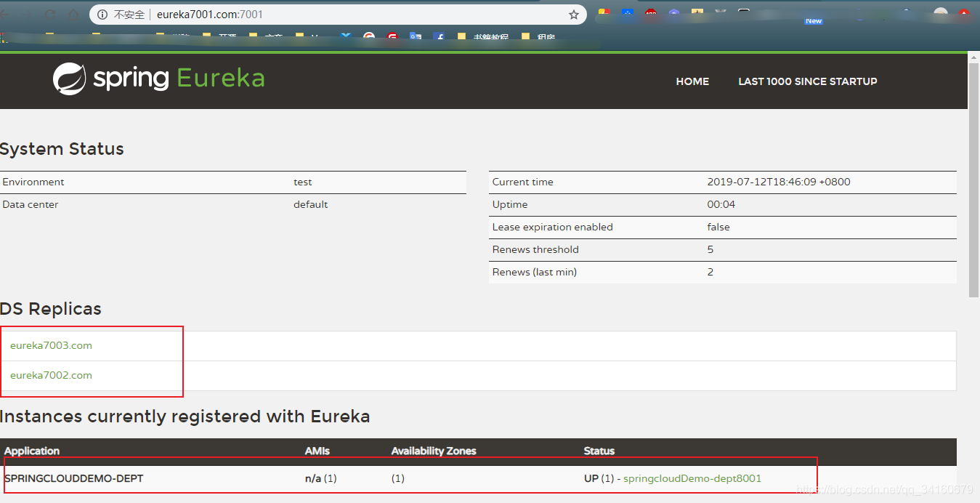Select the 'false' lease expiration value
This screenshot has width=980, height=503.
(718, 227)
